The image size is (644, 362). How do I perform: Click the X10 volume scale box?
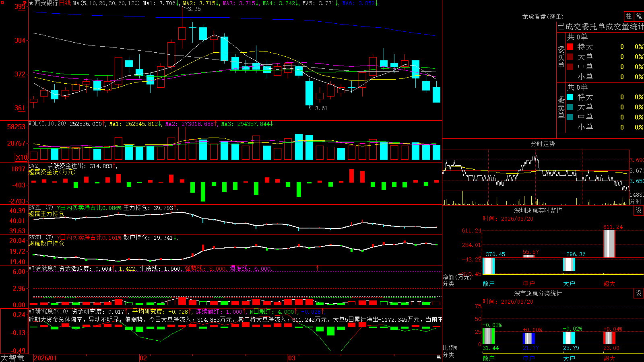[21, 157]
